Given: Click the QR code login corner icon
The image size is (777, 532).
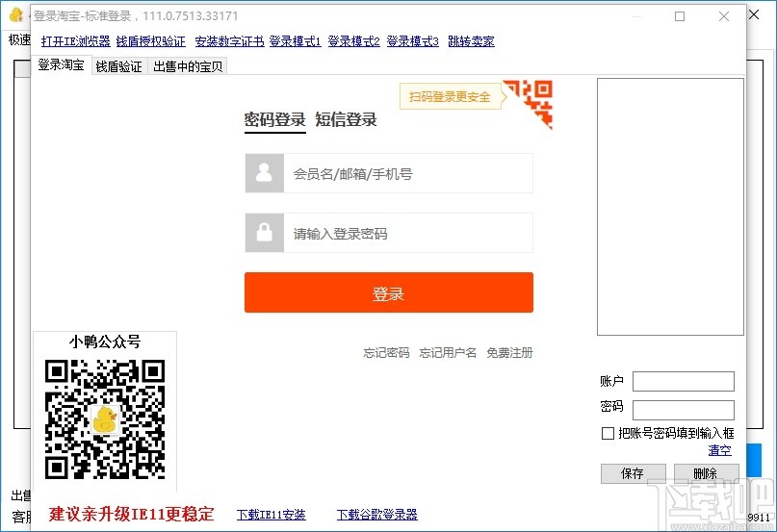Looking at the screenshot, I should click(x=533, y=102).
